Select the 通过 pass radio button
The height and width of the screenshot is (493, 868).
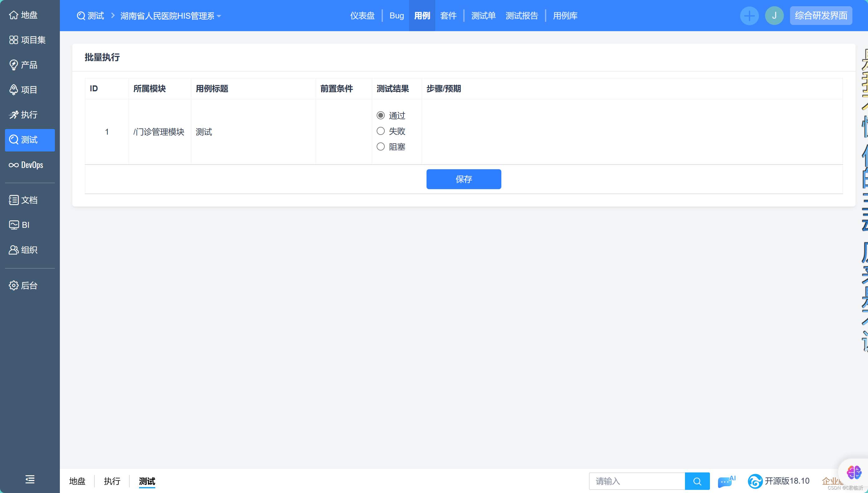pyautogui.click(x=381, y=116)
